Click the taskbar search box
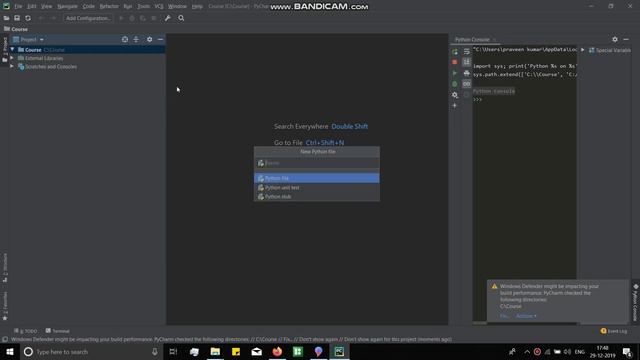Screen dimensions: 640x360 pyautogui.click(x=91, y=352)
